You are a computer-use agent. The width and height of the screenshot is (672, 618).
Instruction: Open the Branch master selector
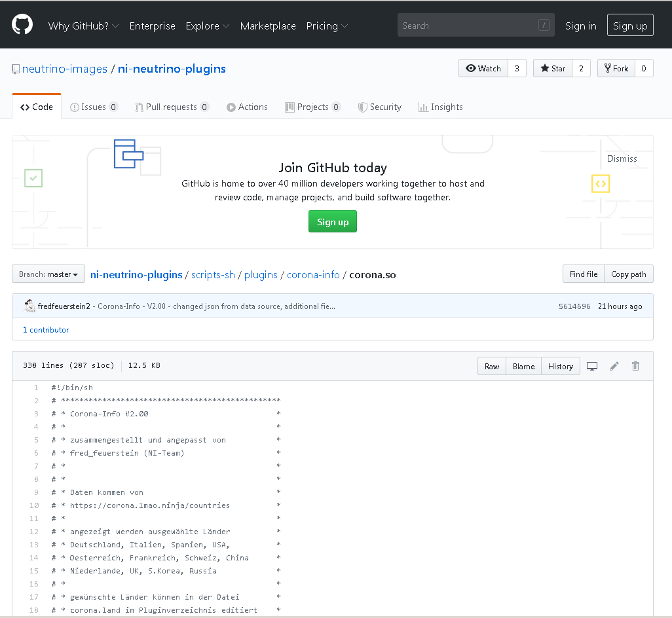pyautogui.click(x=48, y=274)
